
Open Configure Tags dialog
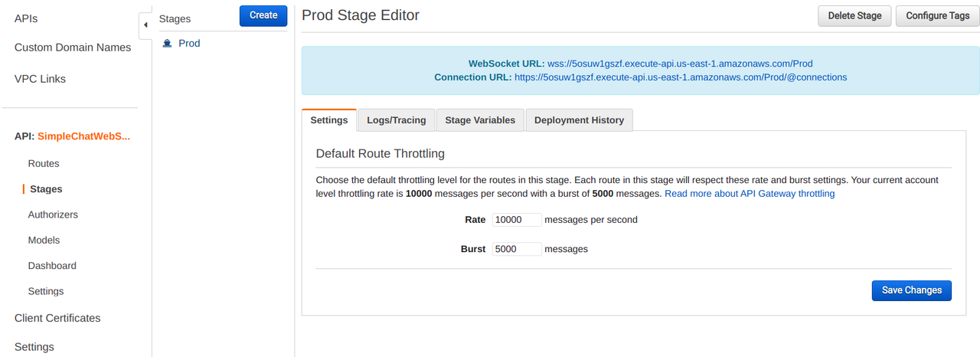pos(937,16)
